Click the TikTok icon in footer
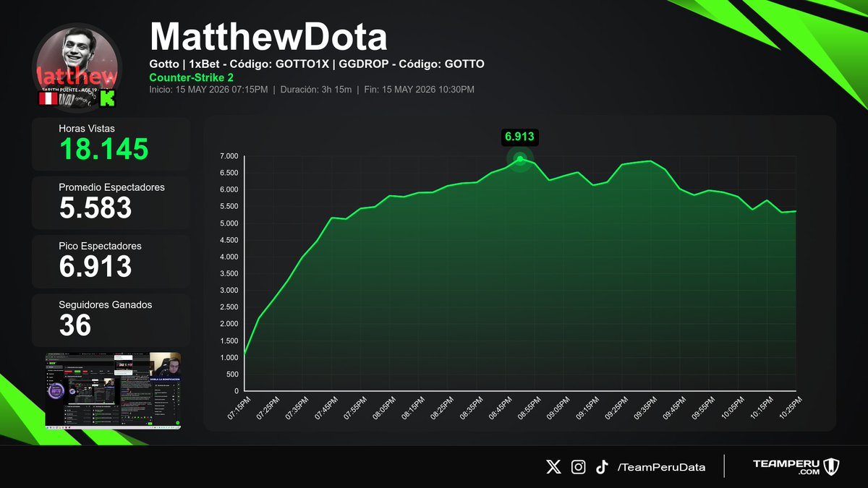 [602, 467]
